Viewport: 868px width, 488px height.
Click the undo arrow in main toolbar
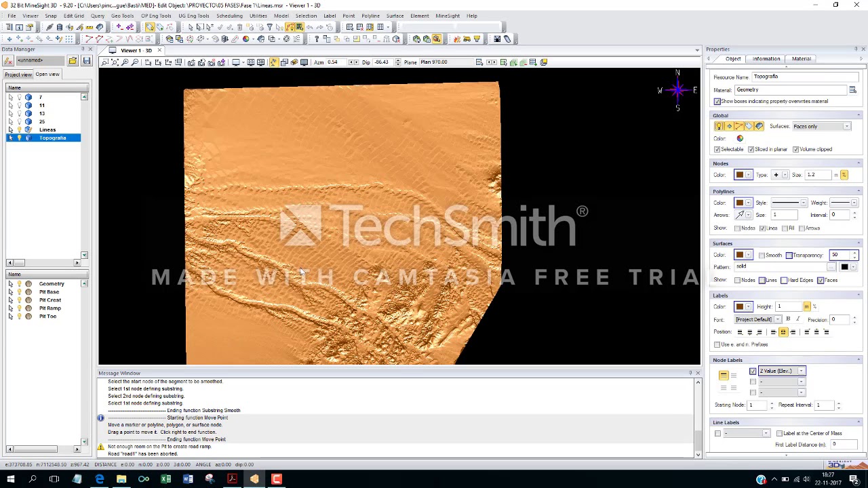[x=310, y=27]
